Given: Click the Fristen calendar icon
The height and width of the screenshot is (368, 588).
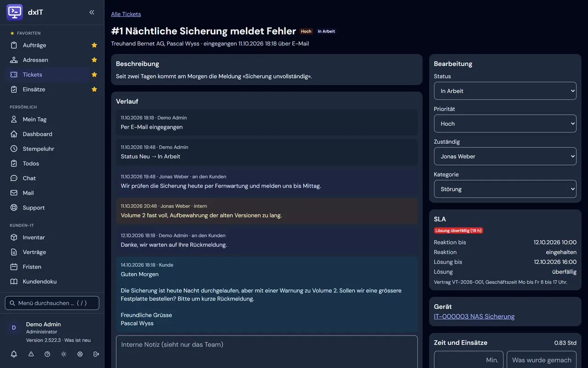Looking at the screenshot, I should pos(14,267).
